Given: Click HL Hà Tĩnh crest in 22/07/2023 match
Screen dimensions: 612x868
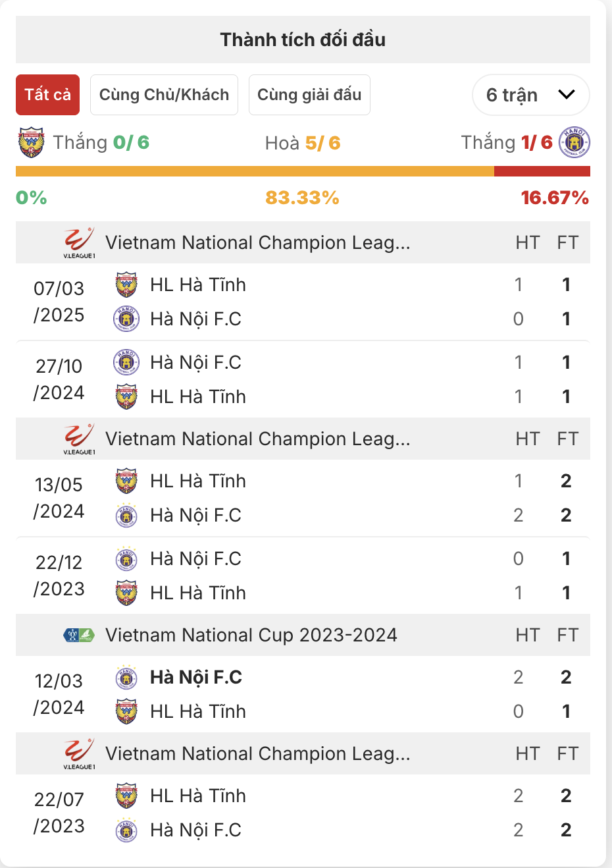Looking at the screenshot, I should coord(126,796).
